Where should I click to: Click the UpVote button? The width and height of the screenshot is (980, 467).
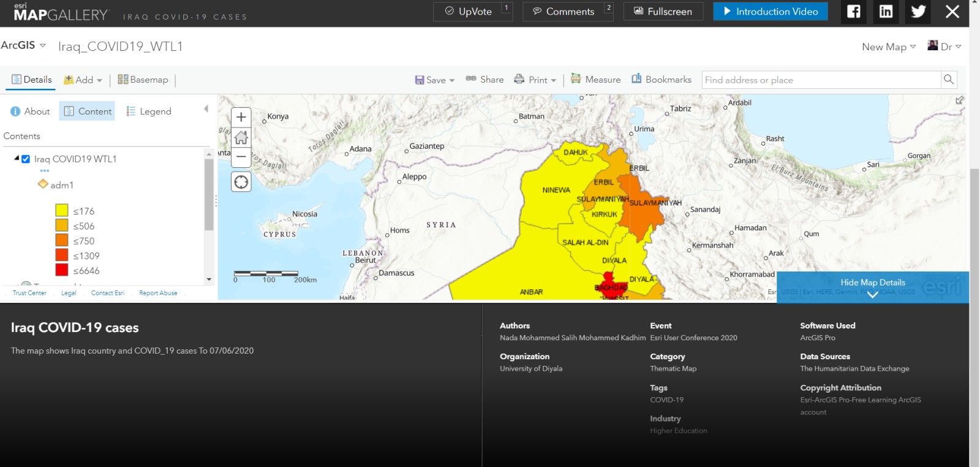[473, 12]
